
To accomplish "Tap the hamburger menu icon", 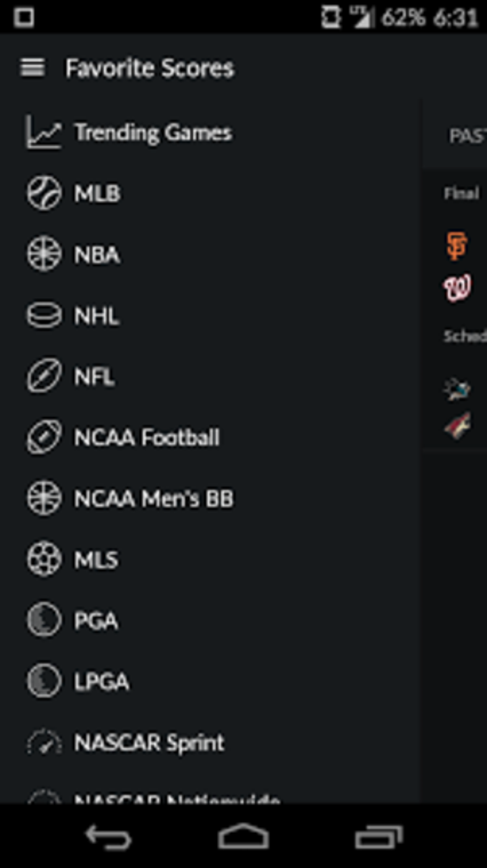I will (32, 68).
